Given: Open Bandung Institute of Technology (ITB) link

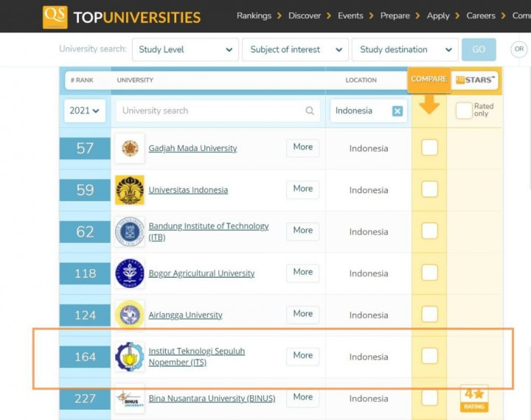Looking at the screenshot, I should [x=209, y=231].
